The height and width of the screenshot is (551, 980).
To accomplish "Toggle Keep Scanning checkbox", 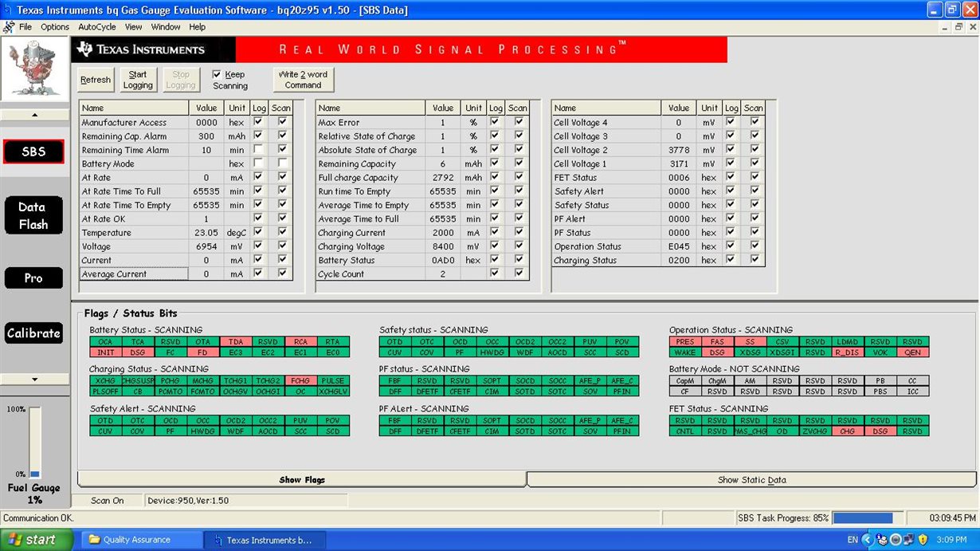I will pos(217,74).
